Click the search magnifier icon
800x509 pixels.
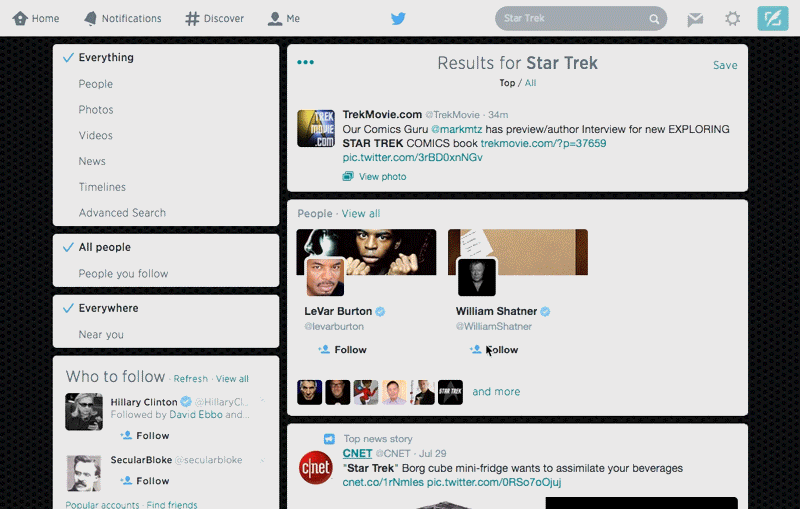click(x=654, y=19)
